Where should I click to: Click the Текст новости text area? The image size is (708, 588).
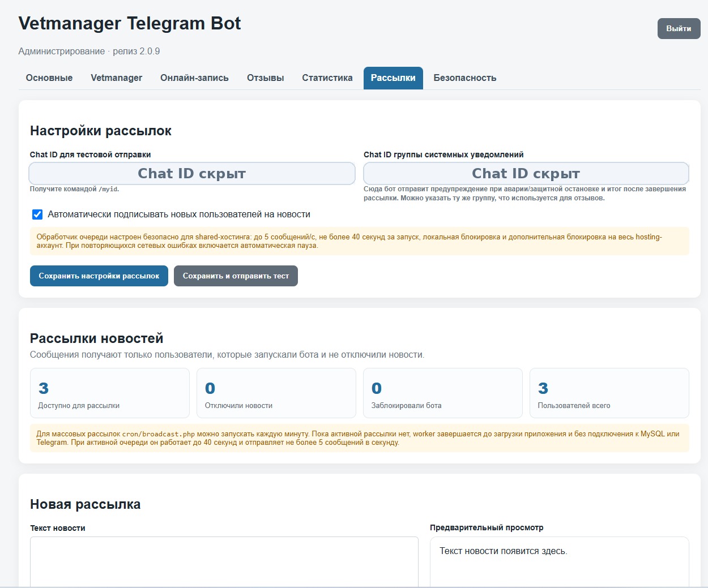pos(224,562)
